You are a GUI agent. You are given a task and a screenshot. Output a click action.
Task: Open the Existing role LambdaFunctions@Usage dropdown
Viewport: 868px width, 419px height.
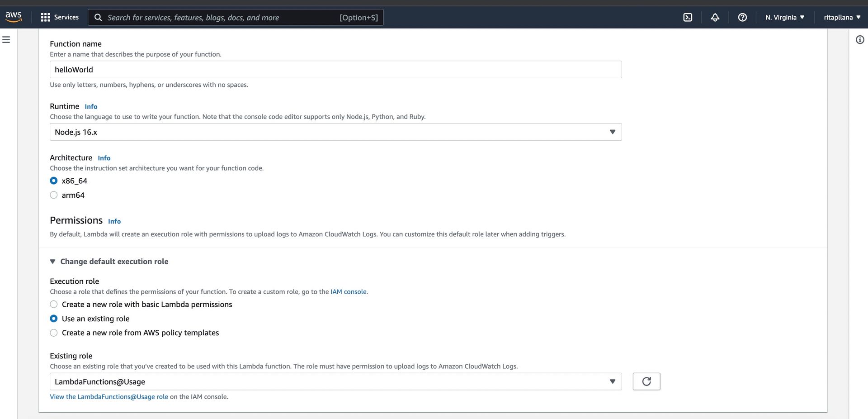click(x=336, y=381)
